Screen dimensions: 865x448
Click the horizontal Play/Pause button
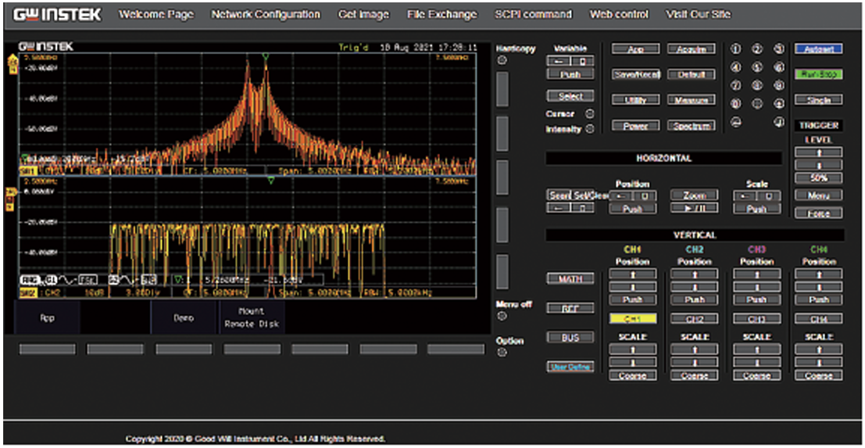click(694, 209)
